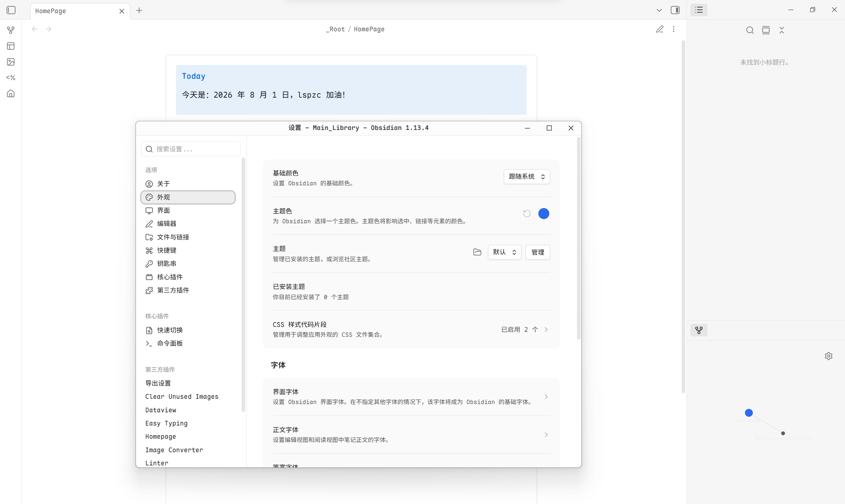Open 文件与链接 settings section
Screen dimensions: 845x504
click(188, 237)
